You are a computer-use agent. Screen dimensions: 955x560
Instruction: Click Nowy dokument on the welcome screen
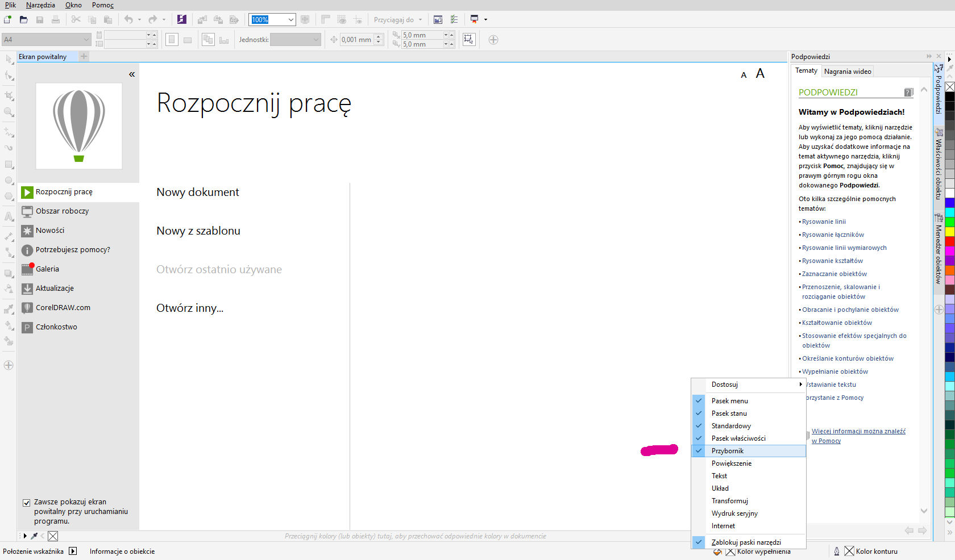(x=197, y=193)
